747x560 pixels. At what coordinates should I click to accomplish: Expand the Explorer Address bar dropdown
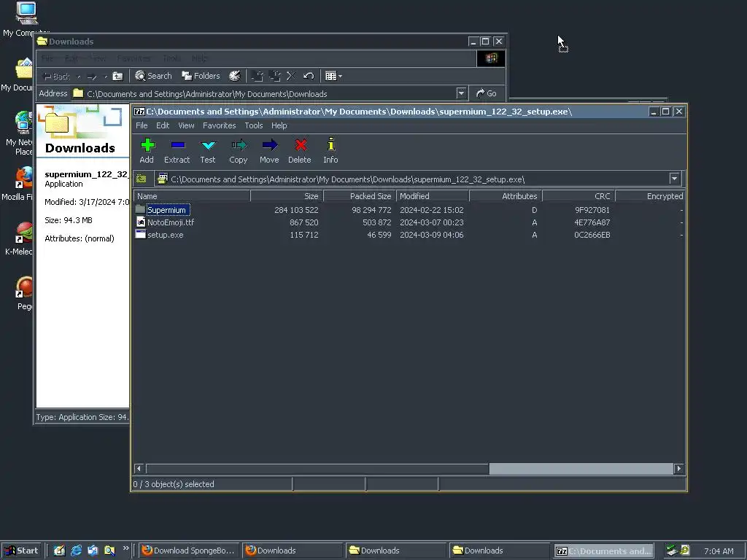461,93
